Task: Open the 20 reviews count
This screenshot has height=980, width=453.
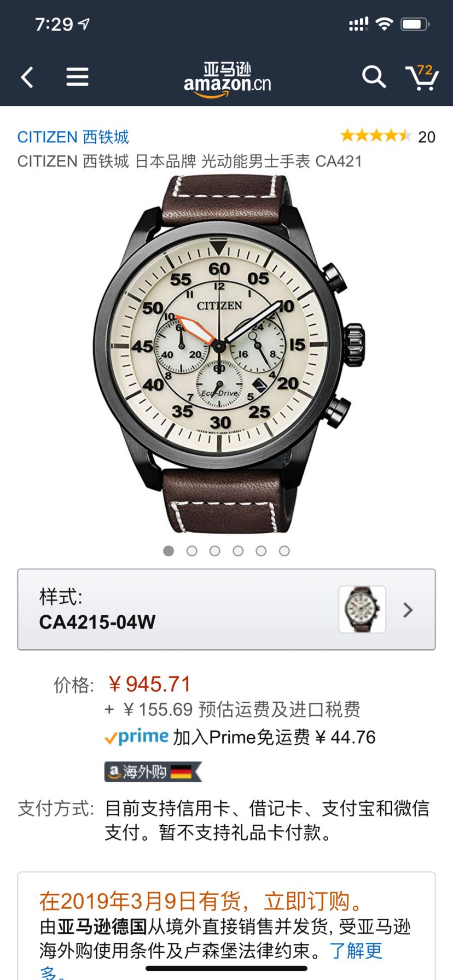Action: 427,137
